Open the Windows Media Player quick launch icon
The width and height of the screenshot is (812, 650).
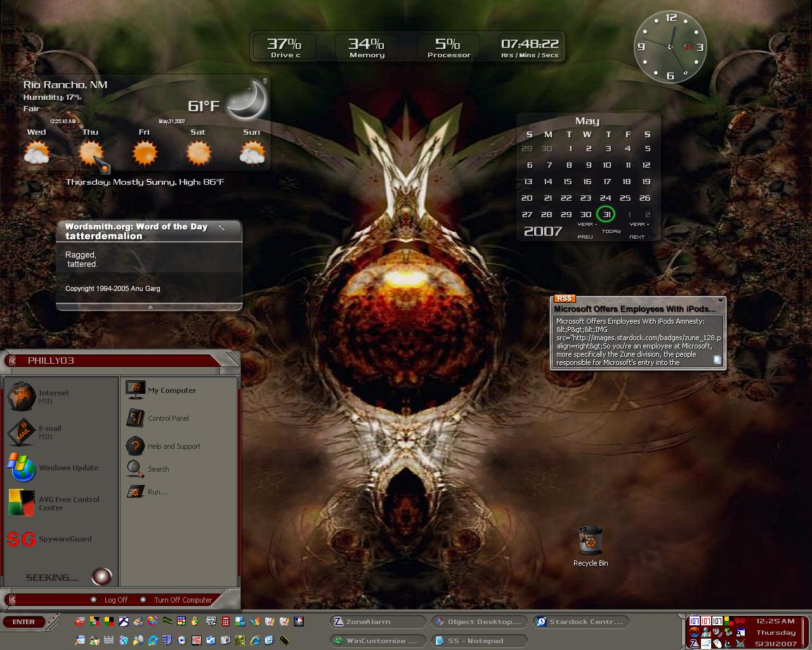[x=182, y=640]
